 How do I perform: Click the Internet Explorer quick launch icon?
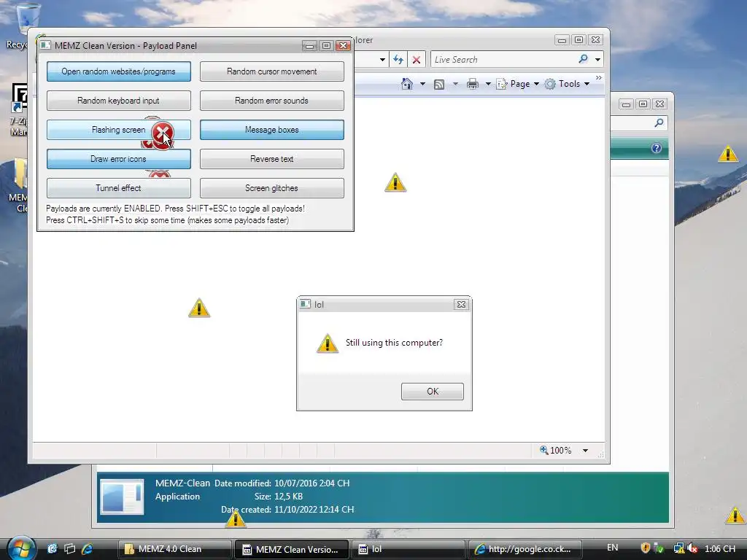tap(88, 548)
